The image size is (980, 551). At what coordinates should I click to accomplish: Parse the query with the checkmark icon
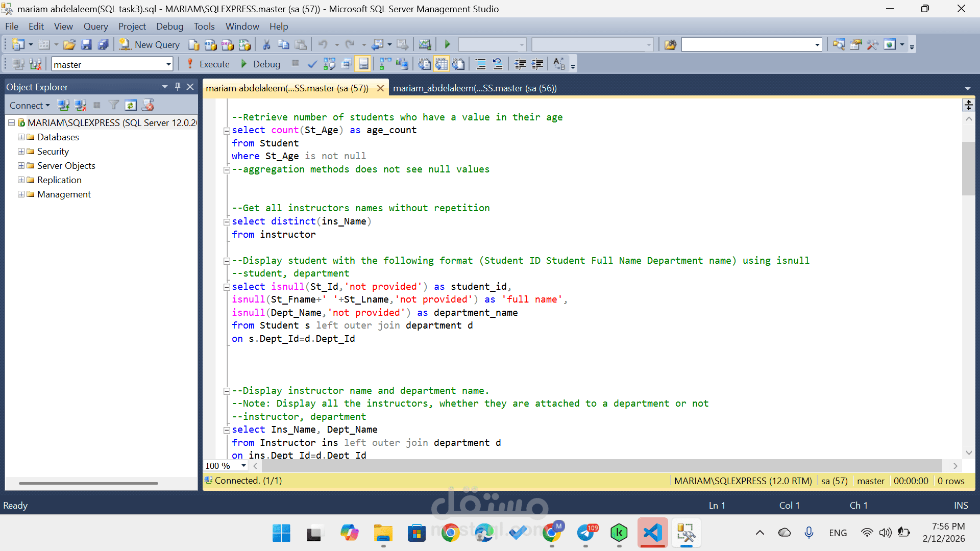click(x=312, y=64)
